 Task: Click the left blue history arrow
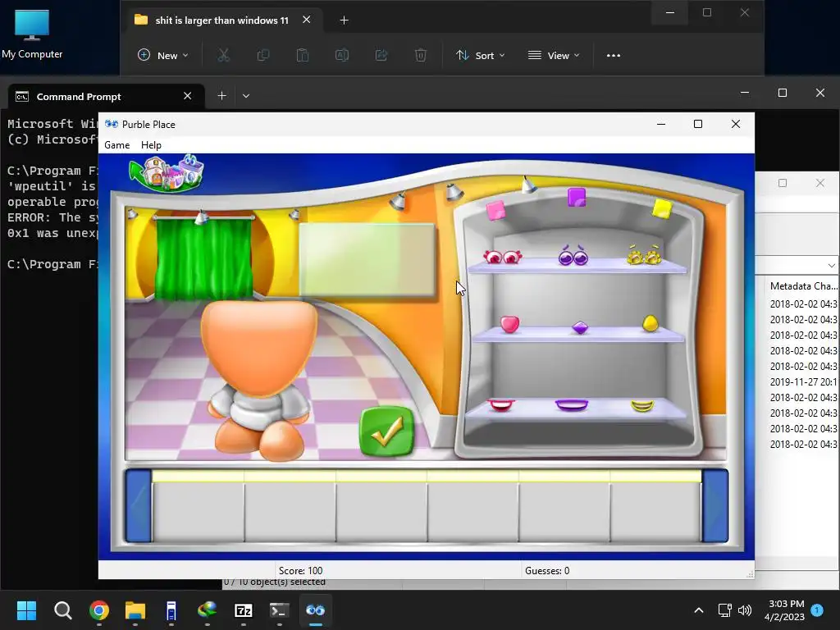click(138, 505)
